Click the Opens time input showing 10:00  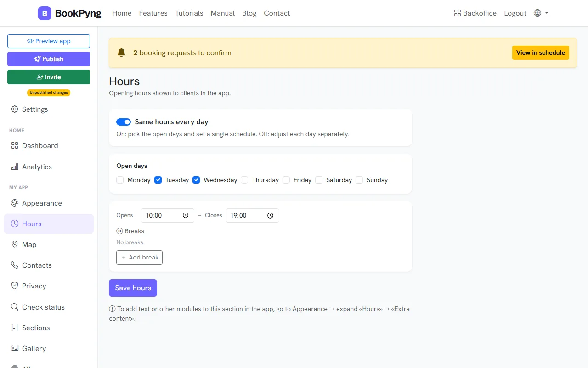coord(167,215)
